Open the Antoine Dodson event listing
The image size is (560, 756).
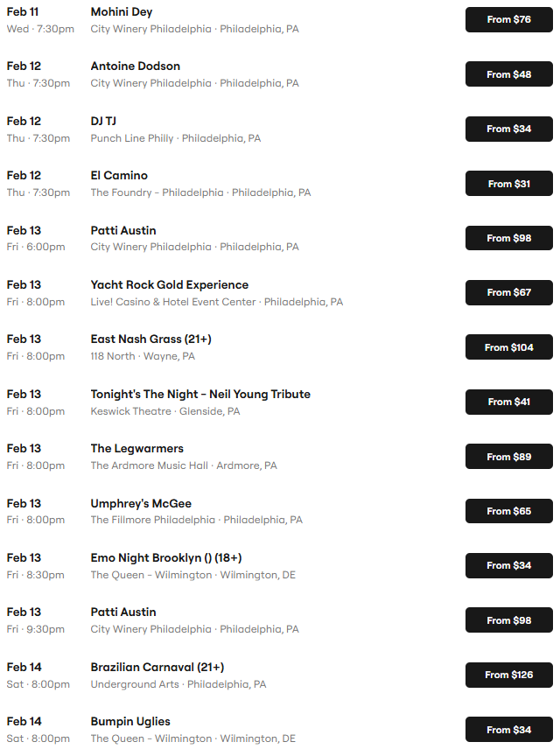136,66
